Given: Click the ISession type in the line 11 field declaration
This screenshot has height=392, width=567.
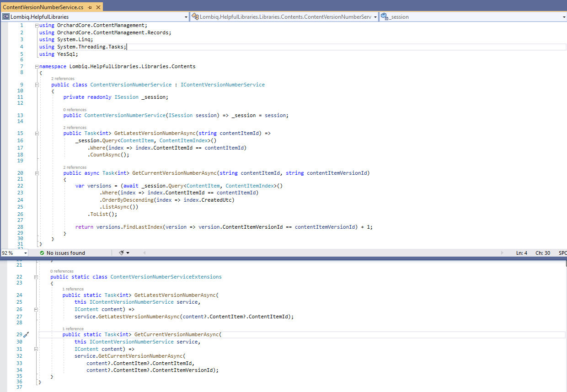Looking at the screenshot, I should [126, 97].
